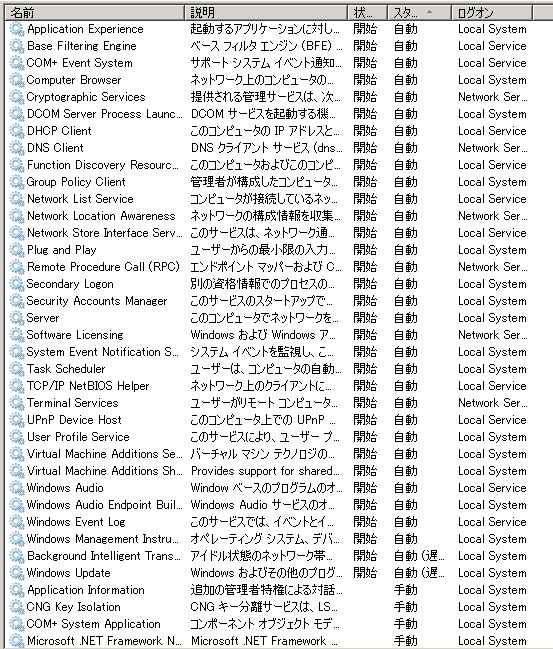
Task: Select the Network Location Awareness service
Action: coord(101,216)
